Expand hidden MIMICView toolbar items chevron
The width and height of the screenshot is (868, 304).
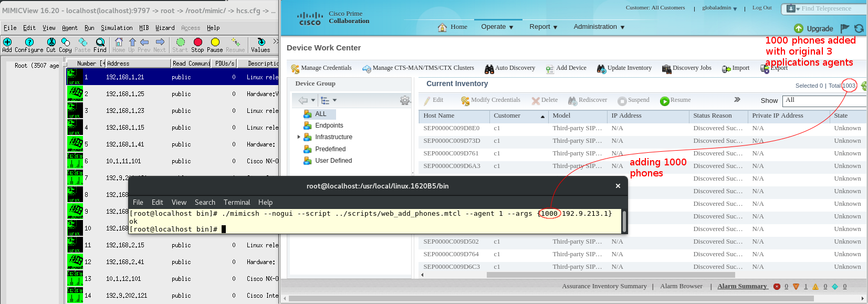point(276,41)
